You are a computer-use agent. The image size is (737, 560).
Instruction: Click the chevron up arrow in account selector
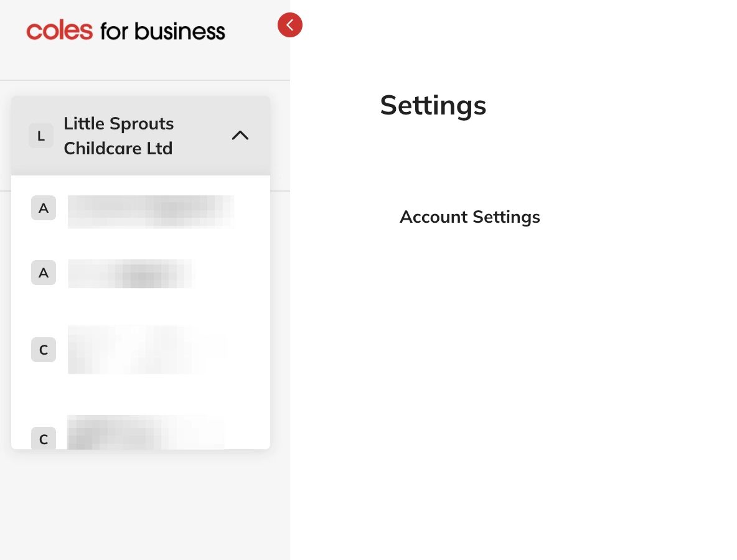point(240,135)
